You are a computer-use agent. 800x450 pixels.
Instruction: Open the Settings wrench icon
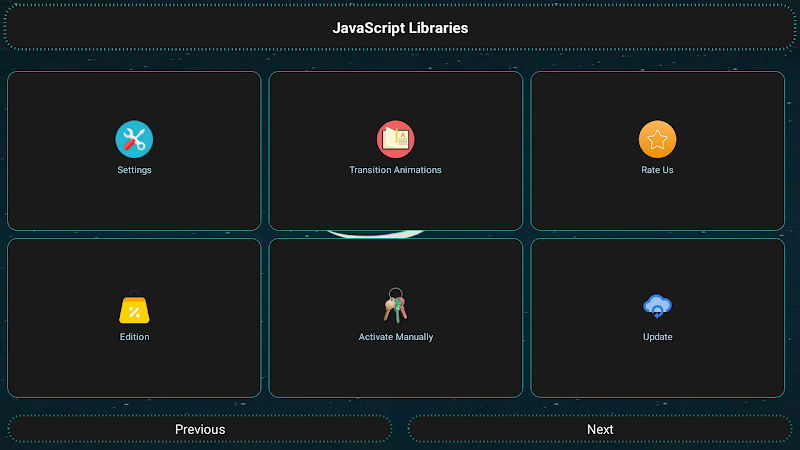tap(134, 139)
